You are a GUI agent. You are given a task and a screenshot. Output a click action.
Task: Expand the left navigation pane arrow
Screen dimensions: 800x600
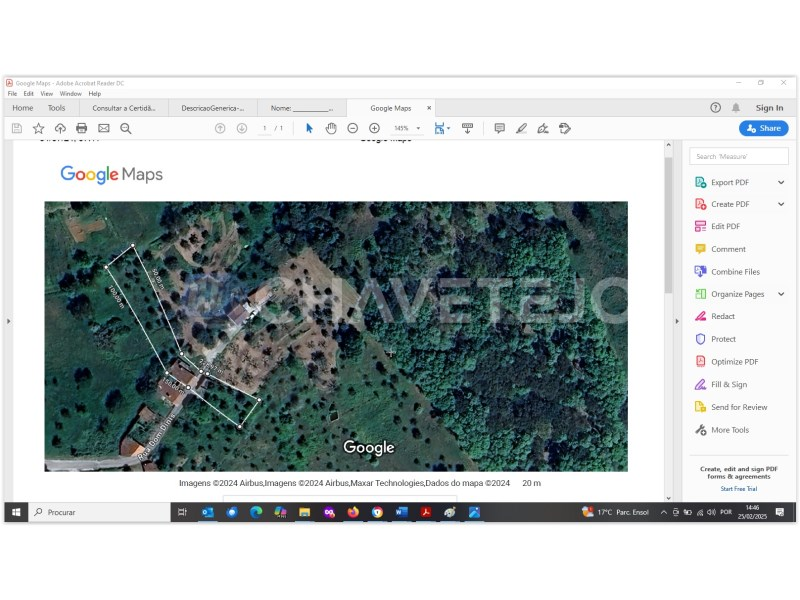tap(8, 321)
